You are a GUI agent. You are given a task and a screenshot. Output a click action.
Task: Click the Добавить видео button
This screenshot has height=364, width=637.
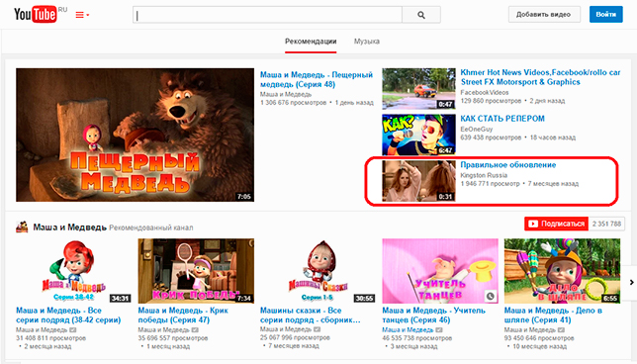544,14
